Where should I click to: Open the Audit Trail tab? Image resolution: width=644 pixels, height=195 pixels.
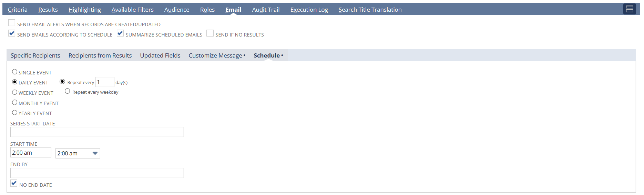coord(266,10)
